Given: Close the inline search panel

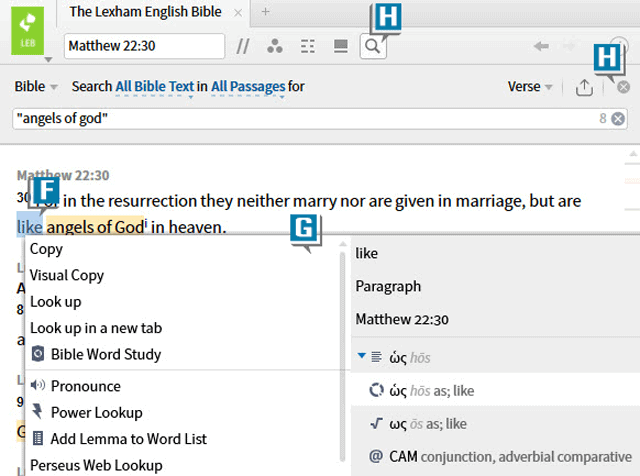Looking at the screenshot, I should click(623, 87).
